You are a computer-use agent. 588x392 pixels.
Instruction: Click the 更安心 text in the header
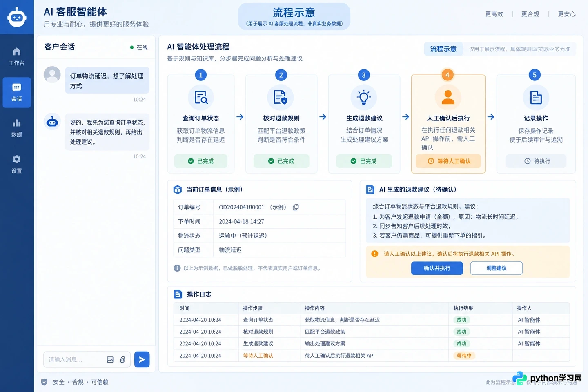click(567, 14)
